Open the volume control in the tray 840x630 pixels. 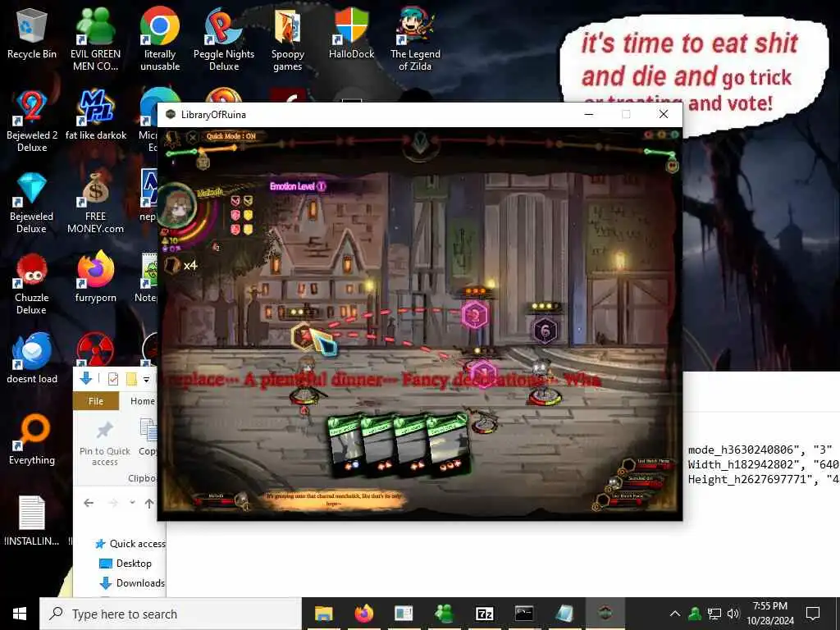733,614
